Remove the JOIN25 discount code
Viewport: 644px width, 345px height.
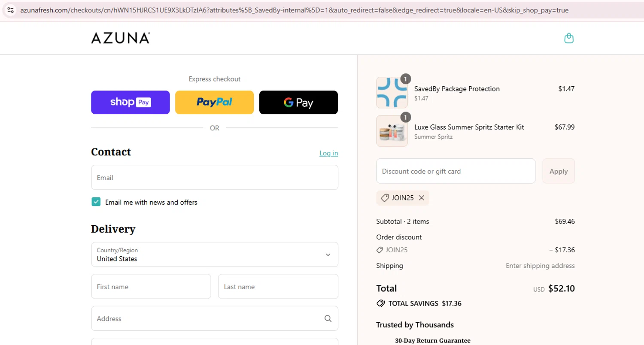422,198
